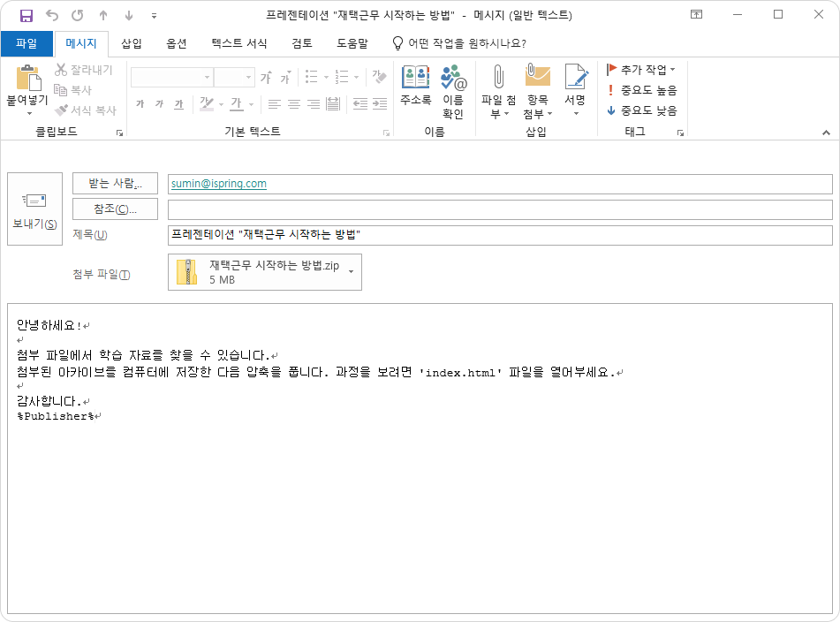Go to next item with the down arrow

[129, 16]
